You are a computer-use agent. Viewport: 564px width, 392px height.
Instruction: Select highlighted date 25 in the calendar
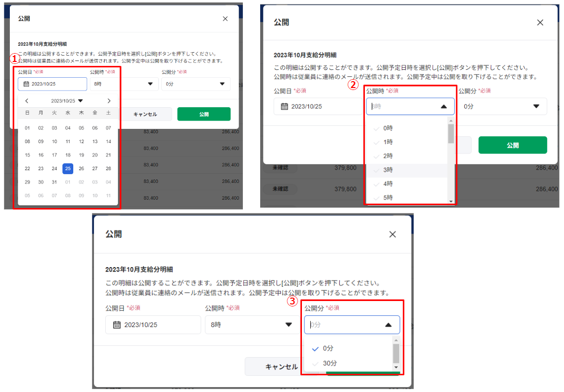pos(68,168)
